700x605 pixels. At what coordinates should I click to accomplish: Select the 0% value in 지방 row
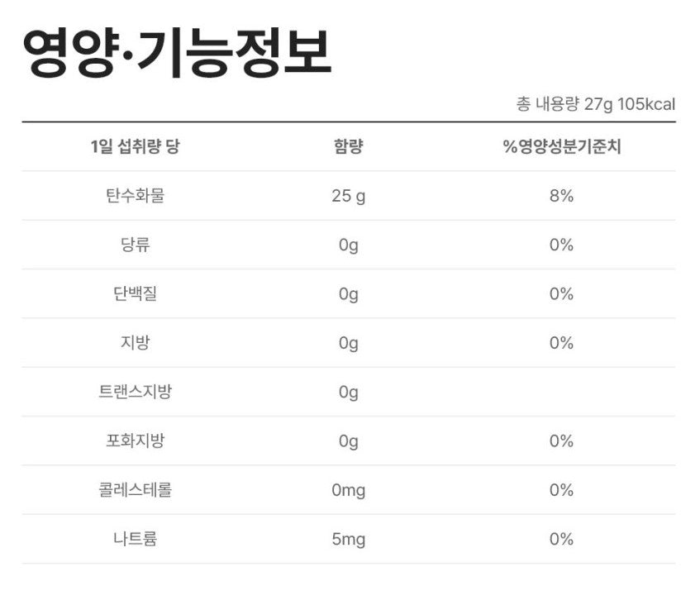click(x=561, y=343)
